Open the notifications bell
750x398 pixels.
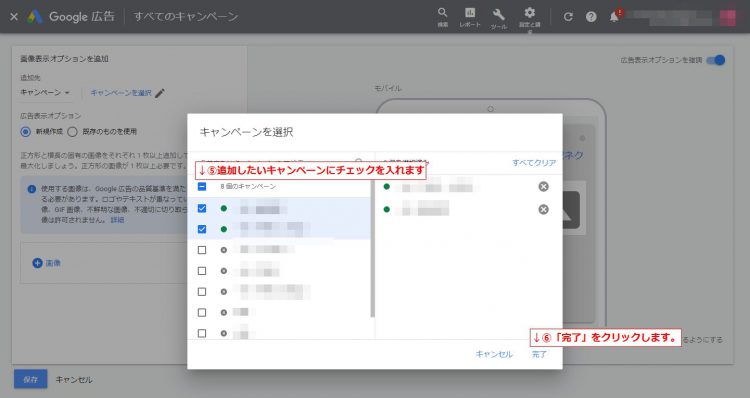(614, 17)
